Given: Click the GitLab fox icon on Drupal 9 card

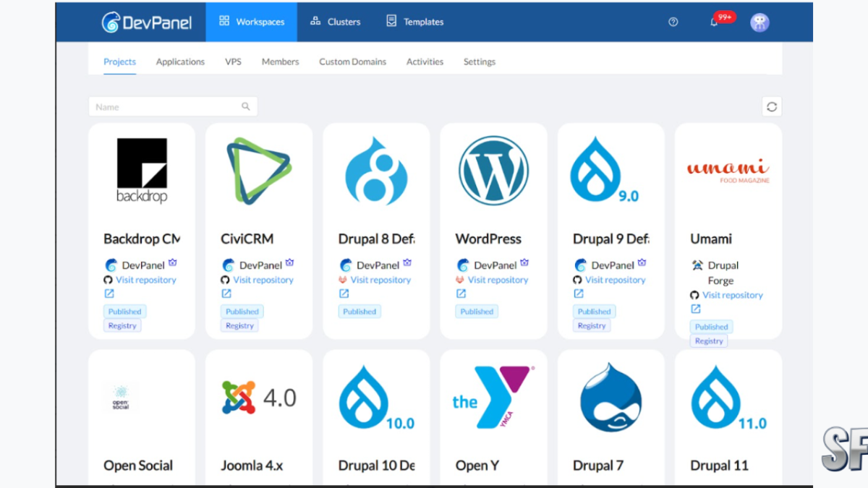Looking at the screenshot, I should pyautogui.click(x=576, y=280).
